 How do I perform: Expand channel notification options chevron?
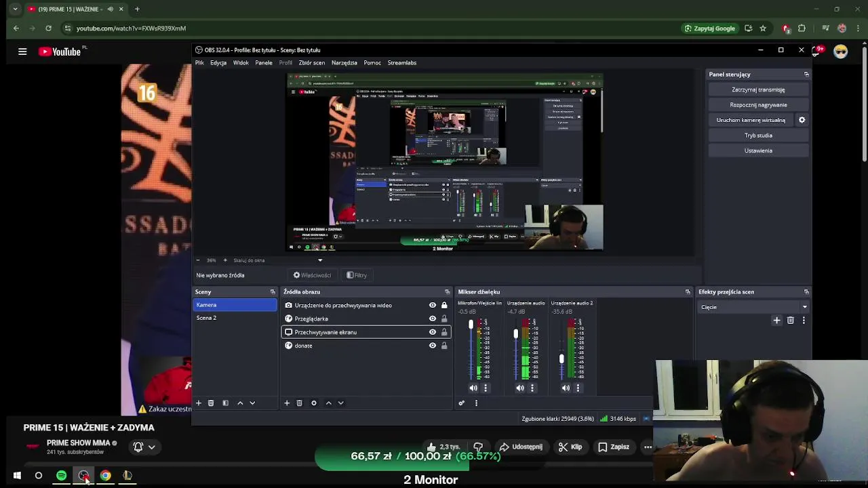152,447
